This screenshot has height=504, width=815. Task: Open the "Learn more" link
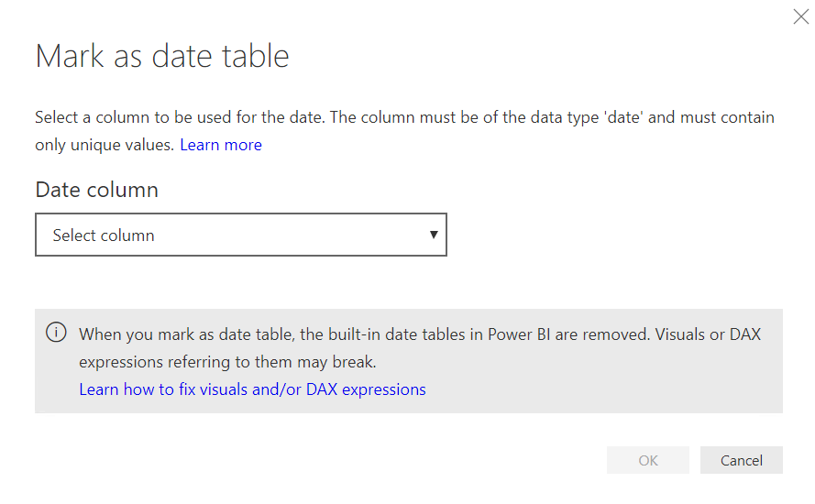tap(221, 145)
